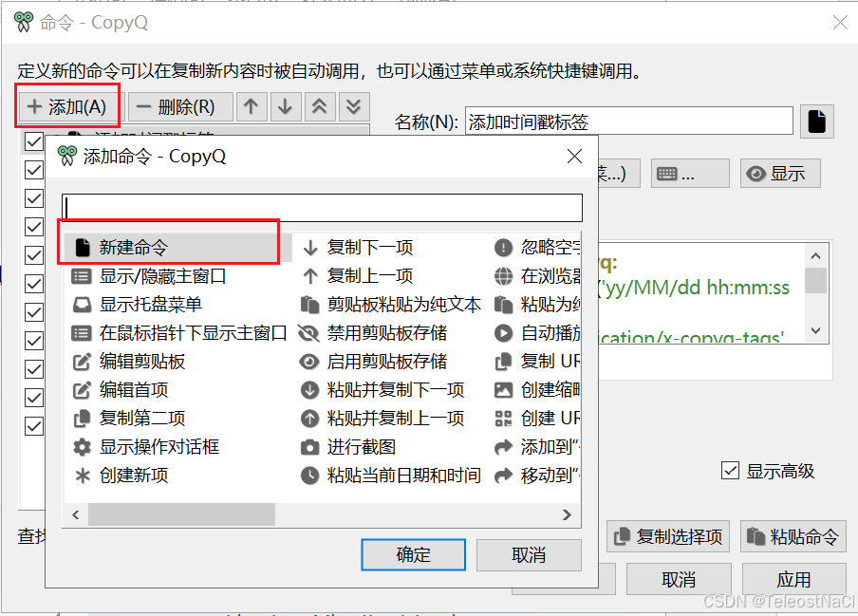Toggle the first command checkbox in the list
This screenshot has height=616, width=858.
point(34,141)
